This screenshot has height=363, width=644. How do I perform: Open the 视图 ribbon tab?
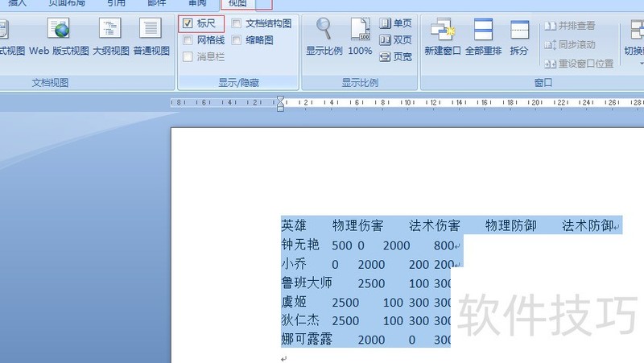tap(237, 3)
